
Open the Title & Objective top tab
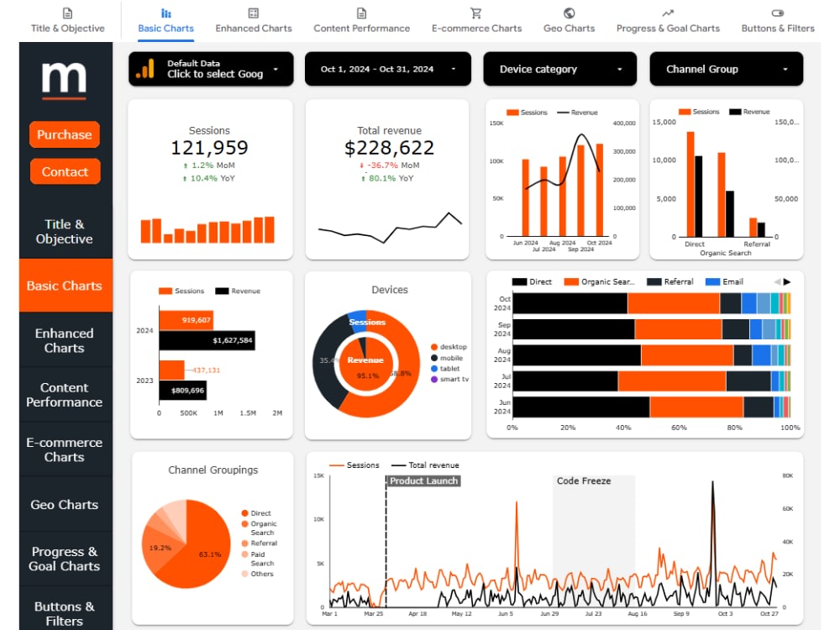click(67, 21)
